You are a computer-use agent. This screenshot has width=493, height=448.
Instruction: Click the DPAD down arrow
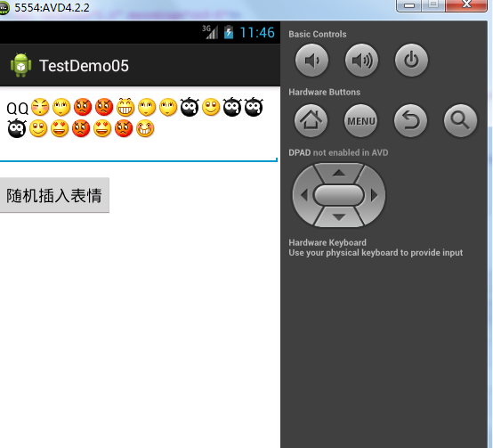click(x=339, y=217)
